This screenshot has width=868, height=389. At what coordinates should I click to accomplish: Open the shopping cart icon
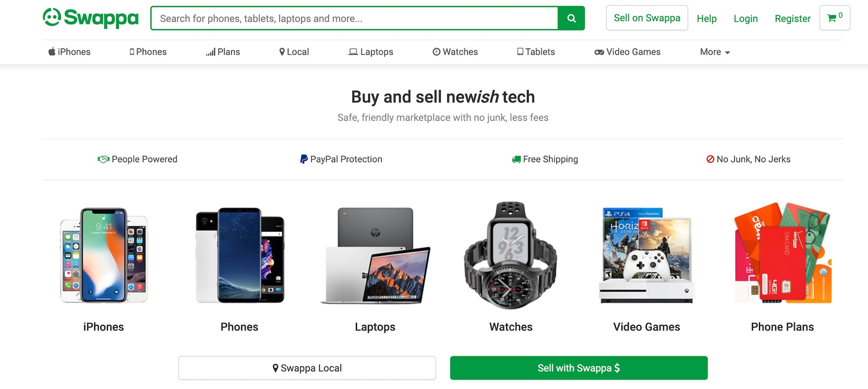click(832, 18)
